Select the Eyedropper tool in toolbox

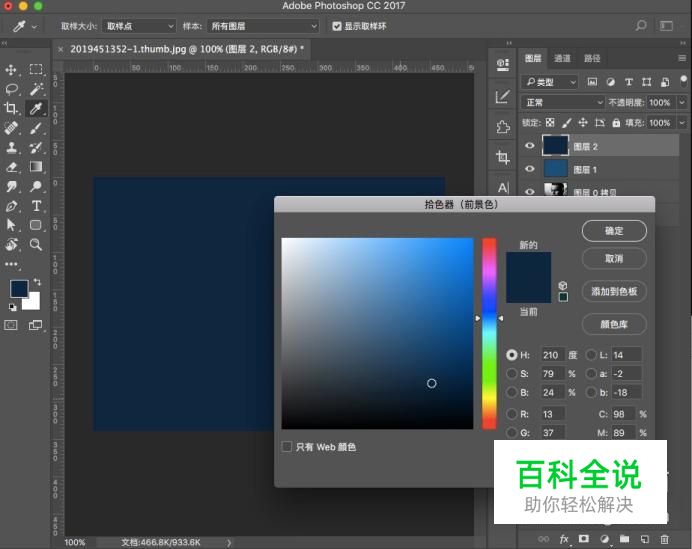click(x=36, y=109)
